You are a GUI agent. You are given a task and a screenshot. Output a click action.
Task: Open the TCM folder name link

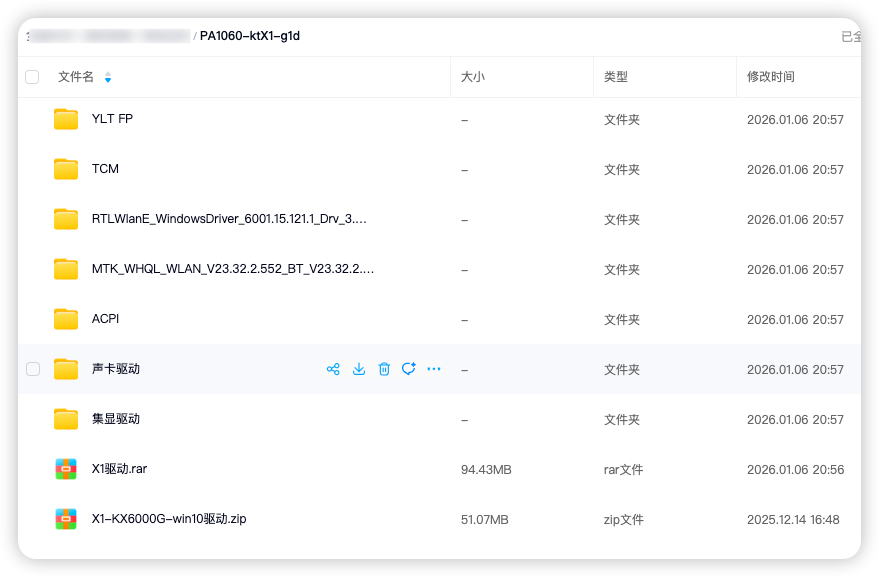(105, 169)
